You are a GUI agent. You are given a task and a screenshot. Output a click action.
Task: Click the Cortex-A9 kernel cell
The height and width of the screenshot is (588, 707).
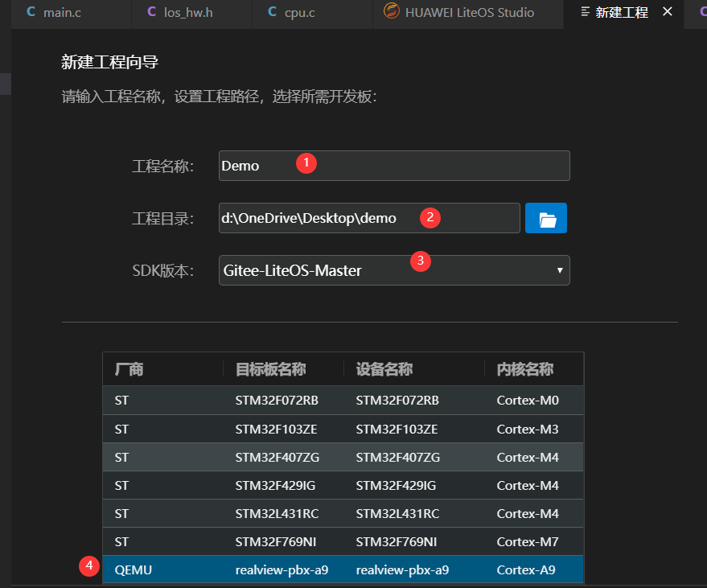pyautogui.click(x=526, y=570)
